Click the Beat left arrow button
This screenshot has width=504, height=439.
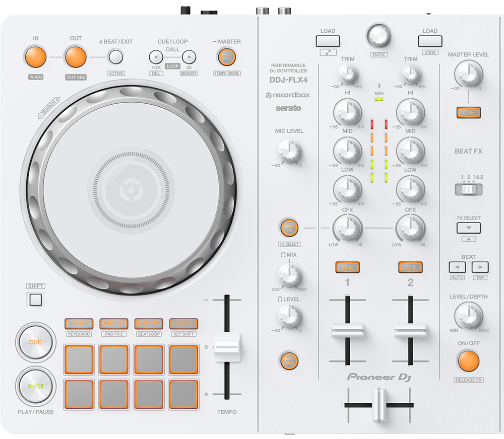[x=457, y=267]
